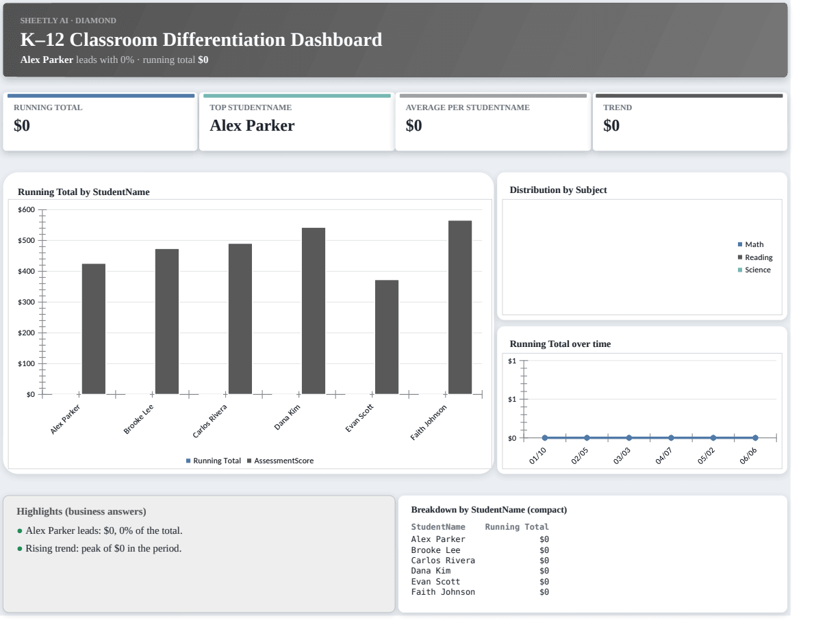This screenshot has height=631, width=840.
Task: Select the 05/02 data point on line chart
Action: point(713,437)
